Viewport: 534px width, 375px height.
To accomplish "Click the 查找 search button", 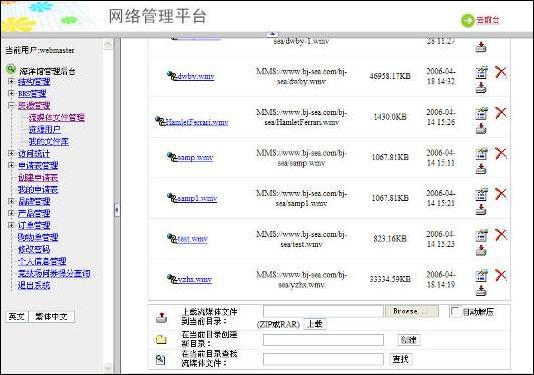I will (401, 359).
